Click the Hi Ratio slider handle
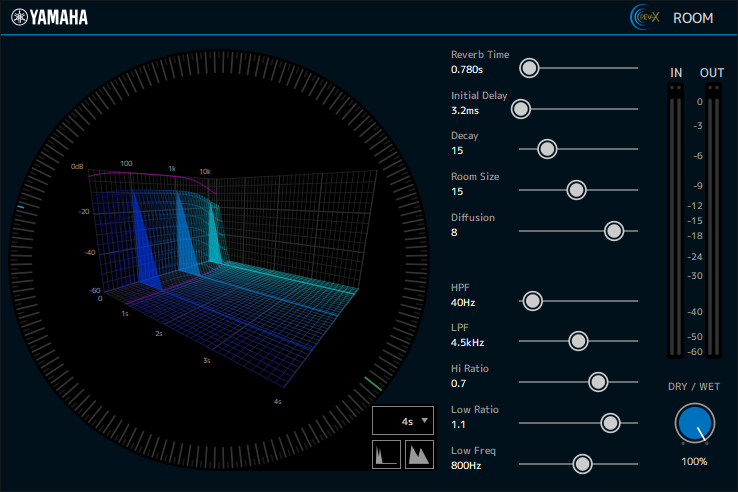 click(598, 381)
